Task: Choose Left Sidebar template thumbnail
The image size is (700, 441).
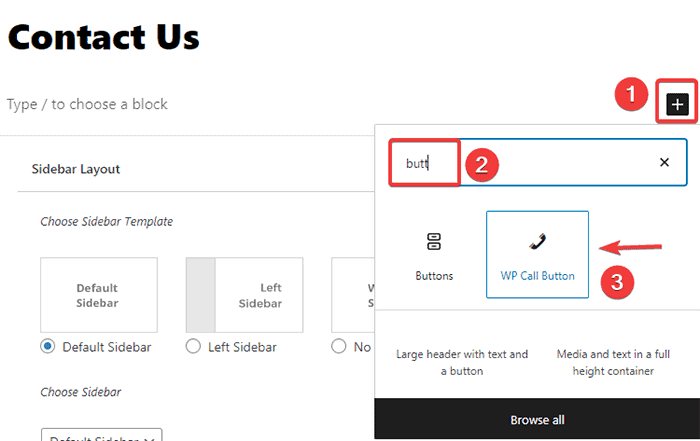Action: 244,295
